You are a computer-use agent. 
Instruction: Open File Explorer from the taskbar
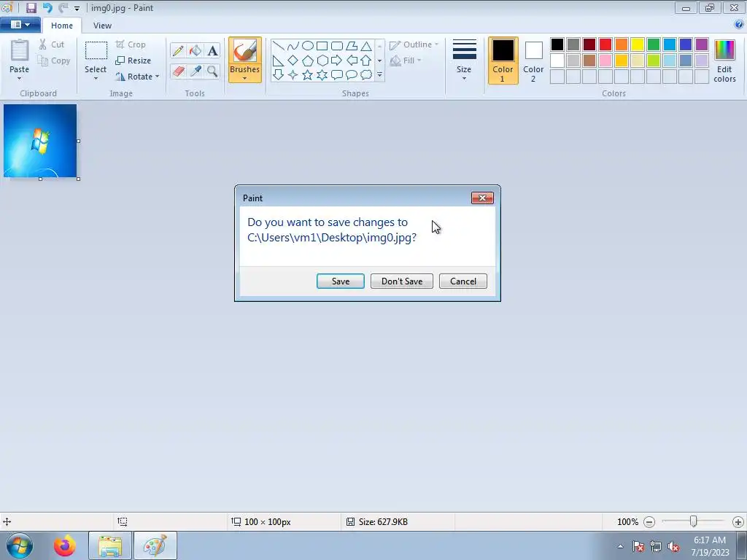point(110,545)
